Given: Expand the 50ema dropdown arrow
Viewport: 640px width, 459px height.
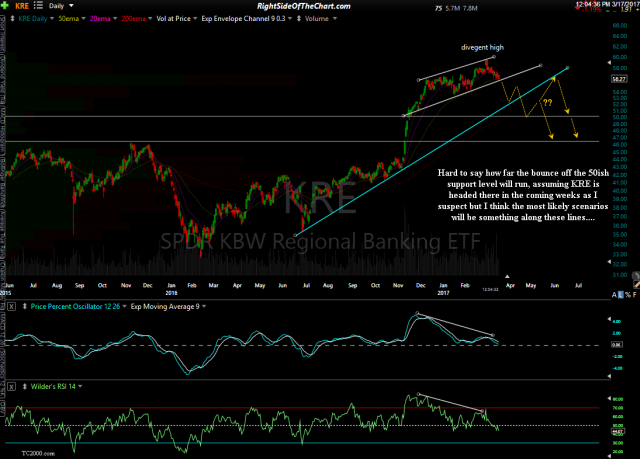Looking at the screenshot, I should [x=83, y=18].
